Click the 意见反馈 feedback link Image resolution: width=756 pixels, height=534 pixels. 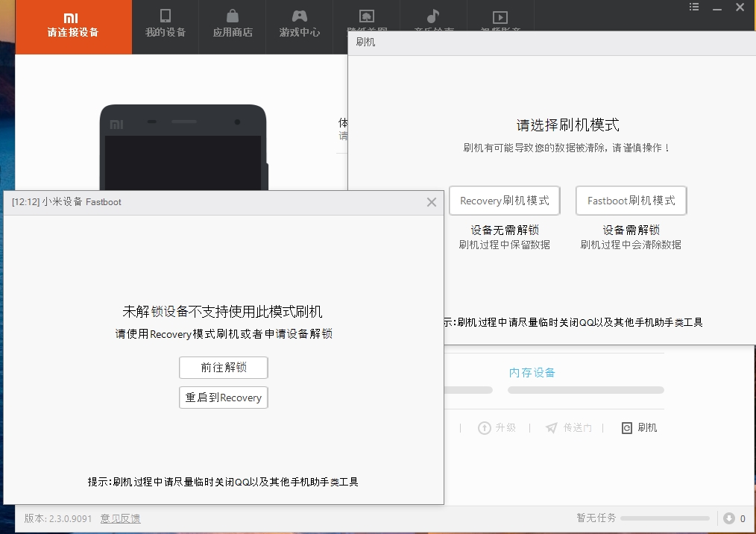point(120,518)
